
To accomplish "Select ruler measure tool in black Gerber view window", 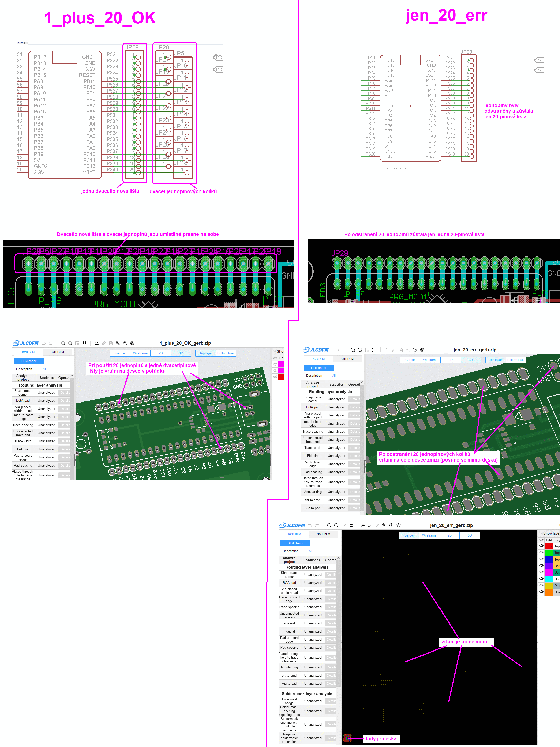I will tap(370, 525).
